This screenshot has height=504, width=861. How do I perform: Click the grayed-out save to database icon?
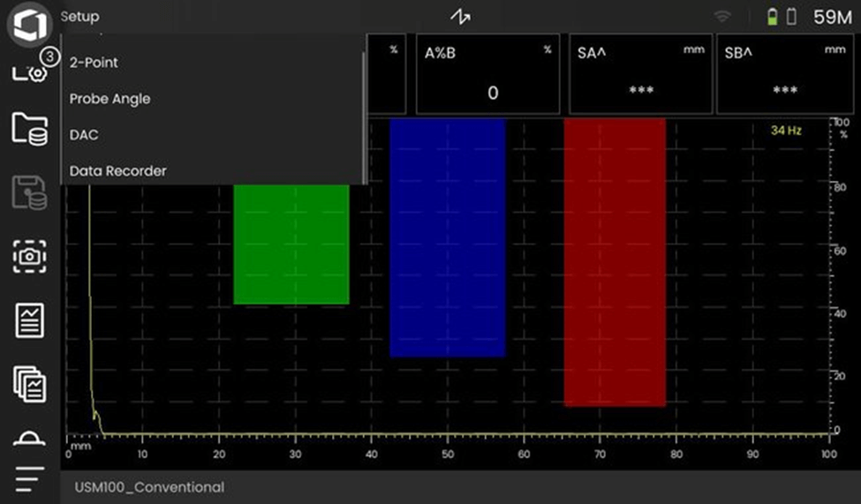[29, 192]
